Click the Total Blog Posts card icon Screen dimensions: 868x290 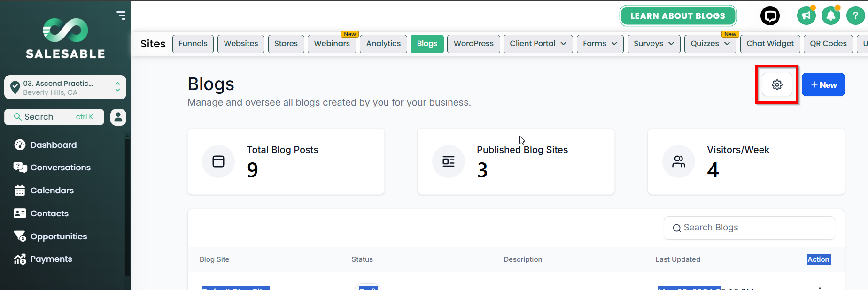tap(218, 161)
